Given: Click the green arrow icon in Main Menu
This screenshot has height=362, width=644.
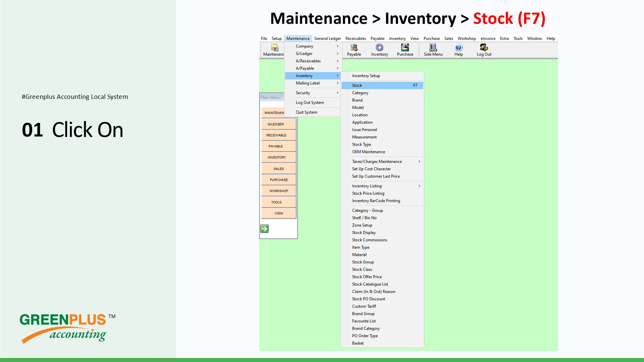Looking at the screenshot, I should [x=264, y=229].
